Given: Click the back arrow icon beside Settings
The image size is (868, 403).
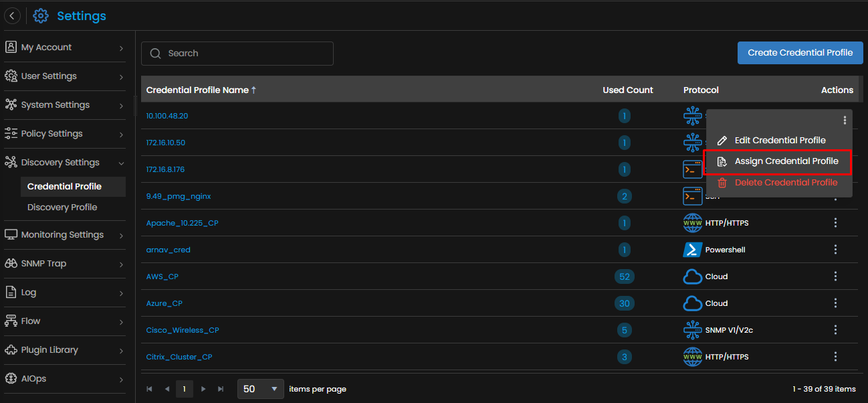Looking at the screenshot, I should 12,15.
